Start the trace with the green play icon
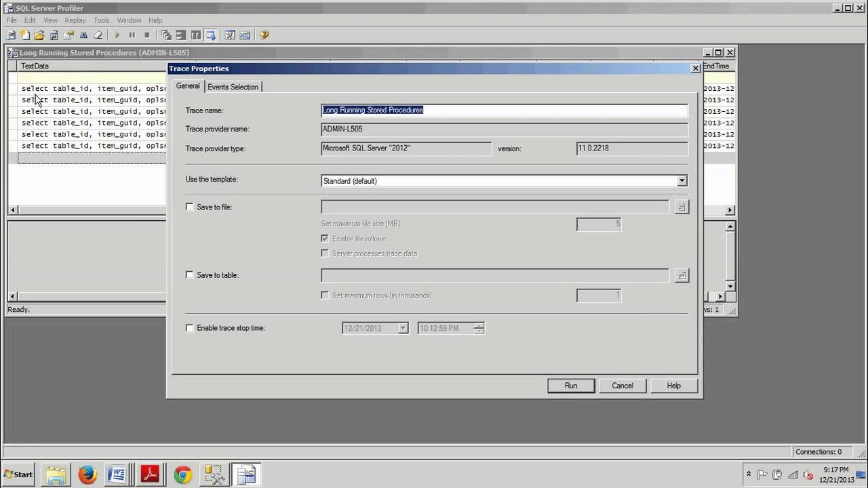The image size is (868, 488). click(x=117, y=35)
